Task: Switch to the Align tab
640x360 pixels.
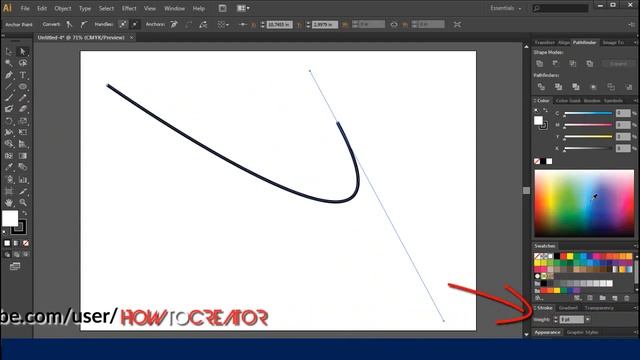Action: [x=564, y=42]
